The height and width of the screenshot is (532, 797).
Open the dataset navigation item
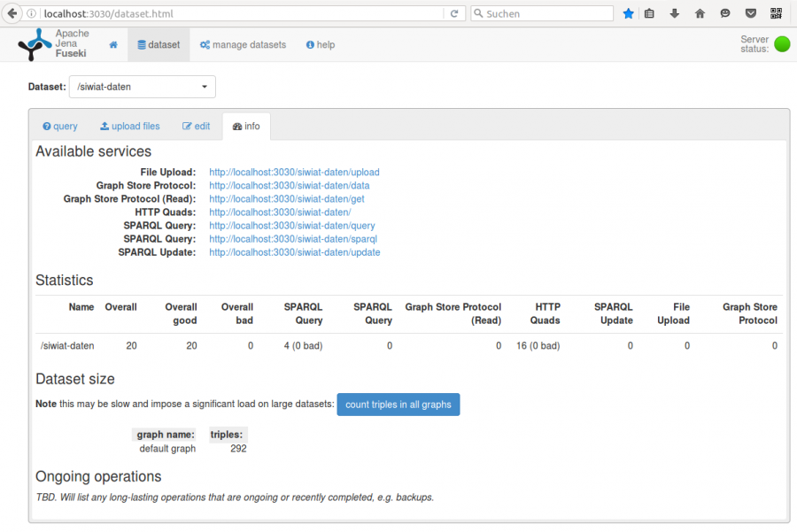pyautogui.click(x=159, y=45)
